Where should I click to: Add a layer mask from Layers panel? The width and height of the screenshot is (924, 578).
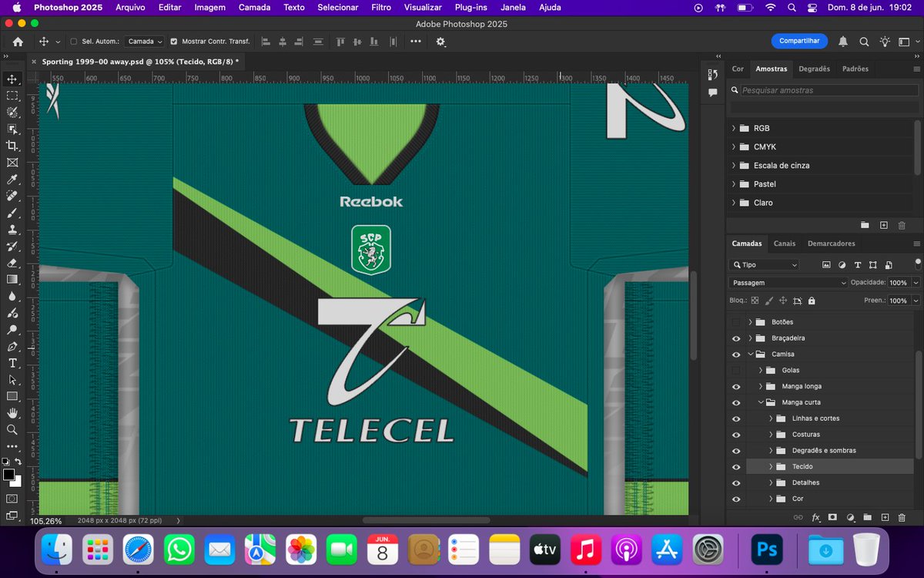coord(832,517)
